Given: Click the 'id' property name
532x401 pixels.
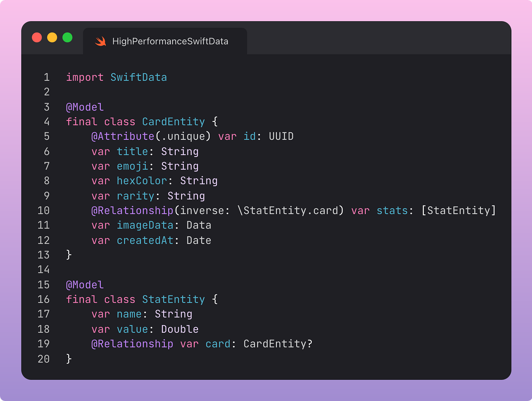Looking at the screenshot, I should [x=250, y=136].
